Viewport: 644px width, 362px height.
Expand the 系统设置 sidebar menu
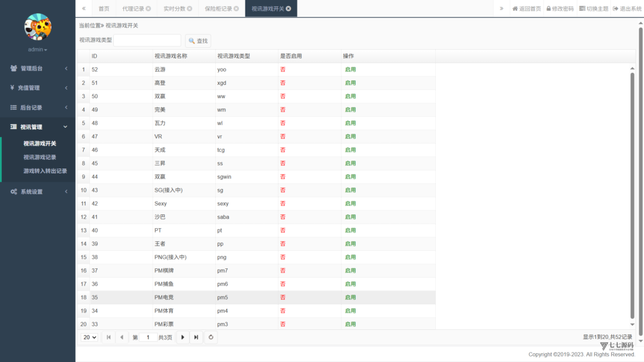pos(38,192)
